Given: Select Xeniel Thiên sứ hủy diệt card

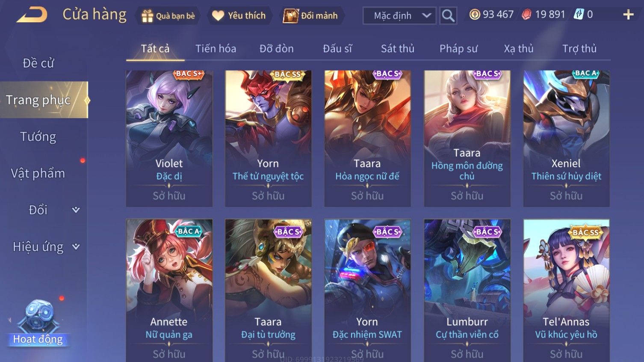Looking at the screenshot, I should (566, 139).
